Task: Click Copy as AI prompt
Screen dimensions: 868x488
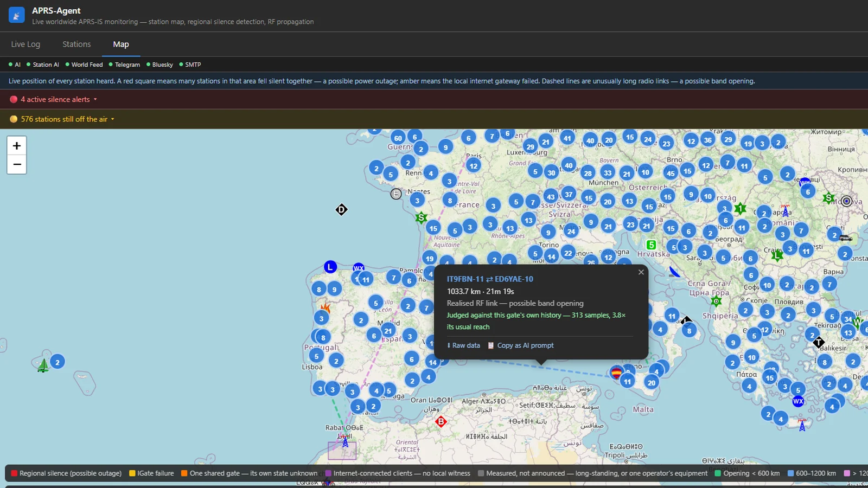Action: tap(521, 345)
